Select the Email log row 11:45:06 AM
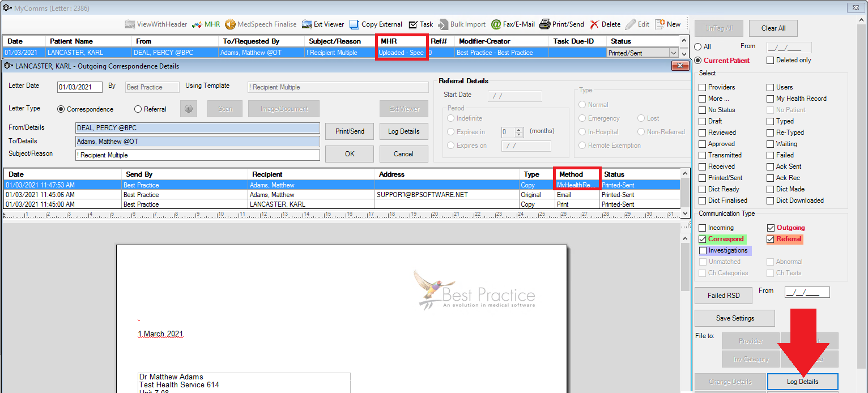868x393 pixels. coord(342,194)
